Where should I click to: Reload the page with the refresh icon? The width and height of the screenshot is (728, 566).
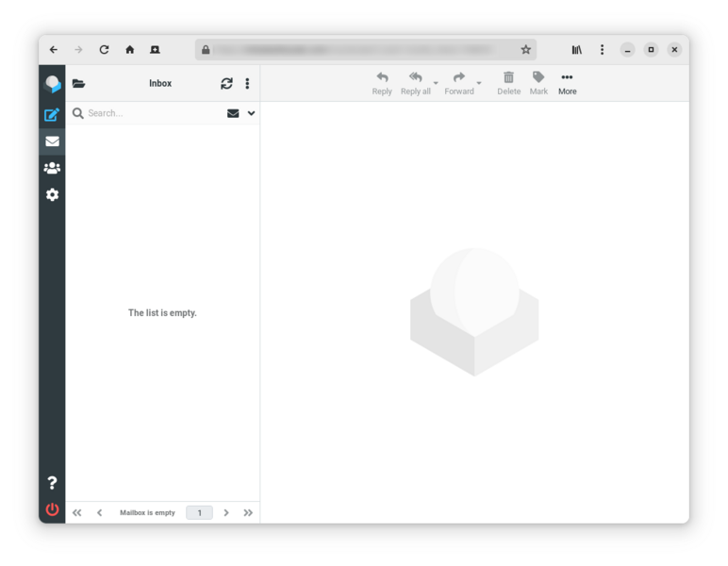(104, 50)
